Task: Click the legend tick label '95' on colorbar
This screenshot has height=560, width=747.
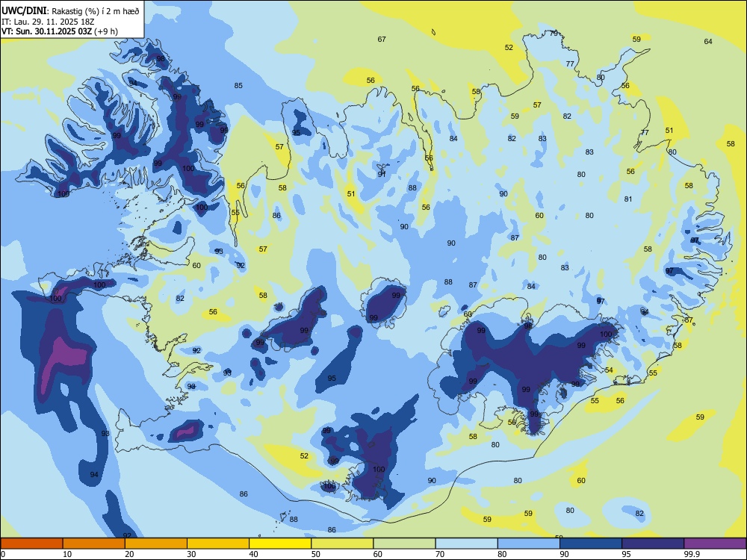Action: pos(627,554)
